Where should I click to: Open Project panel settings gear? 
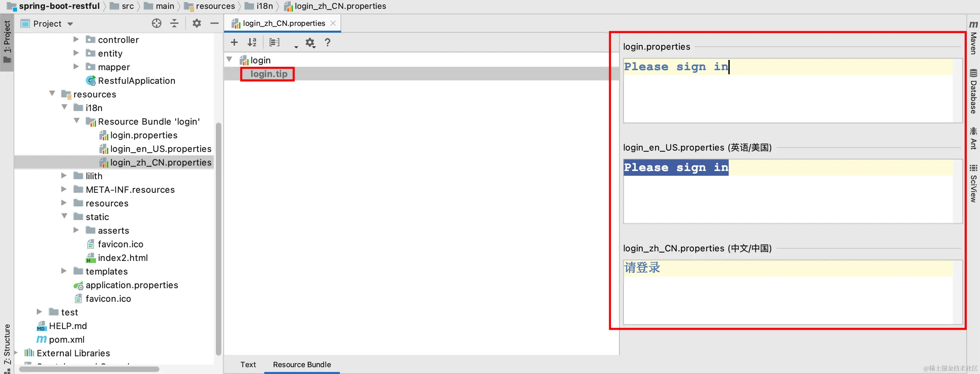pyautogui.click(x=196, y=24)
